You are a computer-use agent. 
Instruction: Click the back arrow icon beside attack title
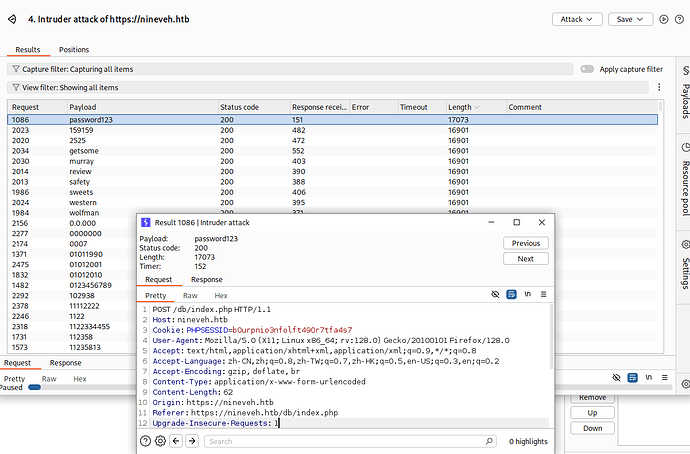coord(12,19)
